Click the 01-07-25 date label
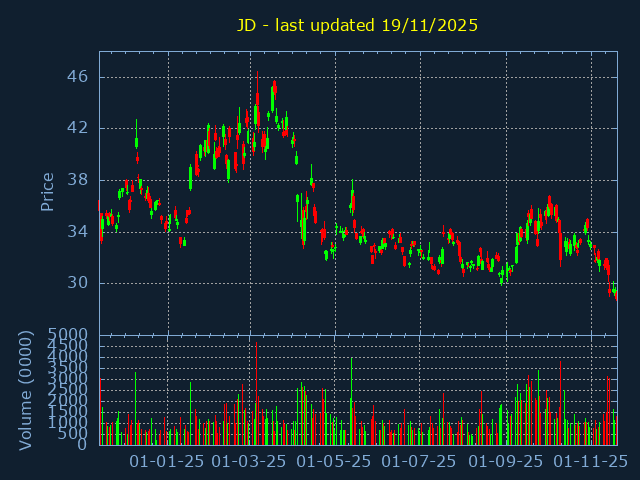 [x=419, y=462]
